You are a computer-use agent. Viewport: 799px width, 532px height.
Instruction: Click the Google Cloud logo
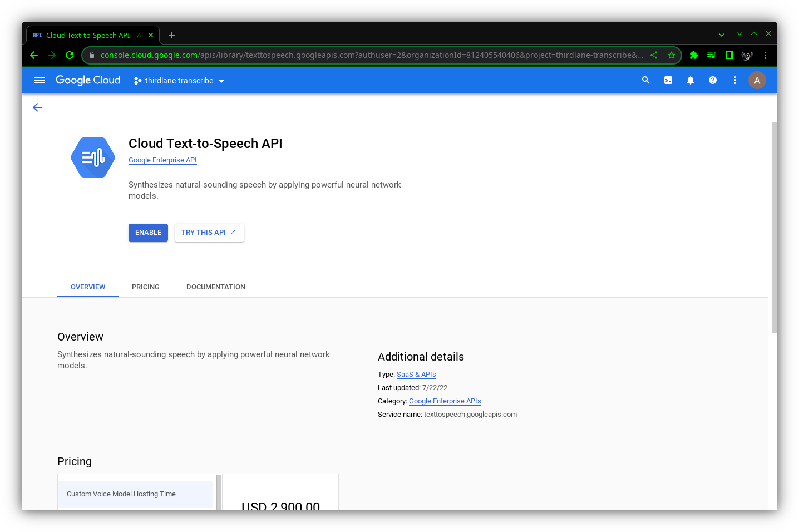point(88,80)
